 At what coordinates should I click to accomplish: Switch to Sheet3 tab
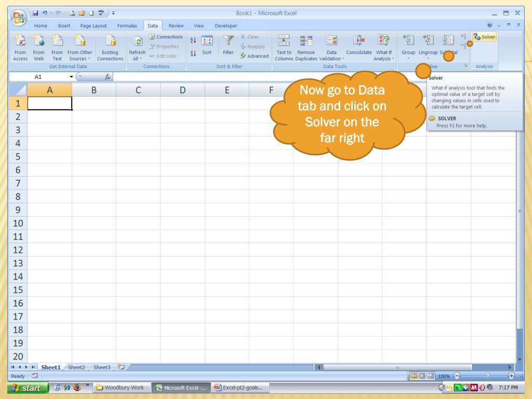coord(102,367)
